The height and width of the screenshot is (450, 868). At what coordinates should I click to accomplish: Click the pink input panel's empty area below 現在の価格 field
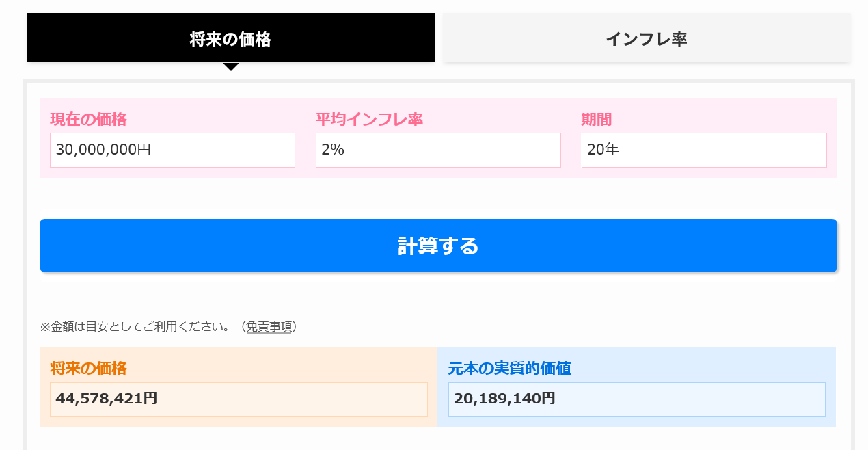tap(172, 172)
